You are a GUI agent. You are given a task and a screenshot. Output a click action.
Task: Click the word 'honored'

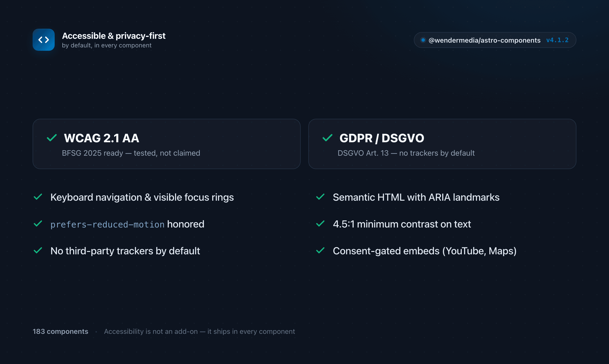[x=186, y=224]
